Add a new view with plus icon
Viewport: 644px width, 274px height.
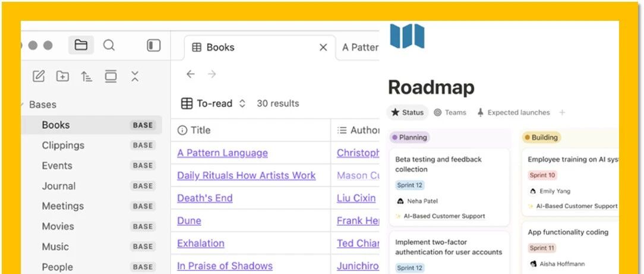562,112
